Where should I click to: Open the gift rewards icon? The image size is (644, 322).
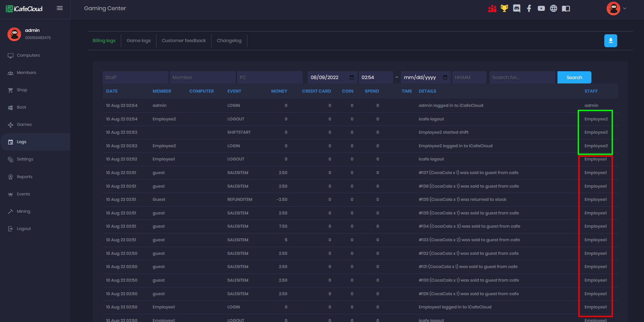point(492,8)
